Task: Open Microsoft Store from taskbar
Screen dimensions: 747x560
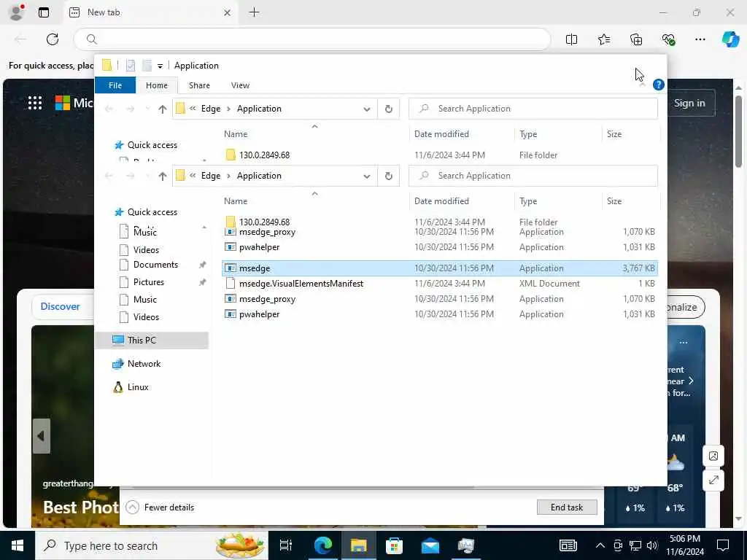Action: click(x=395, y=545)
